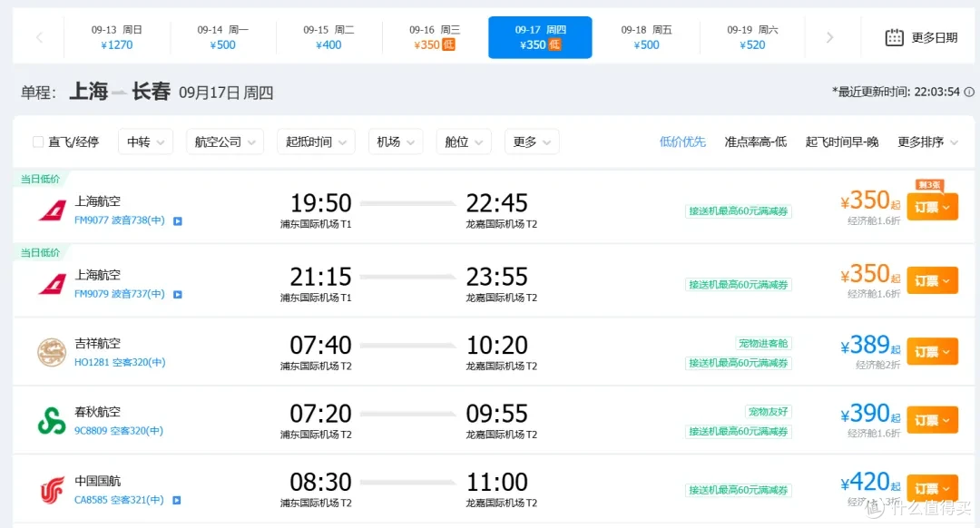Screen dimensions: 980x528
Task: Open flight details link CA8585 空客321(中)
Action: pos(119,500)
